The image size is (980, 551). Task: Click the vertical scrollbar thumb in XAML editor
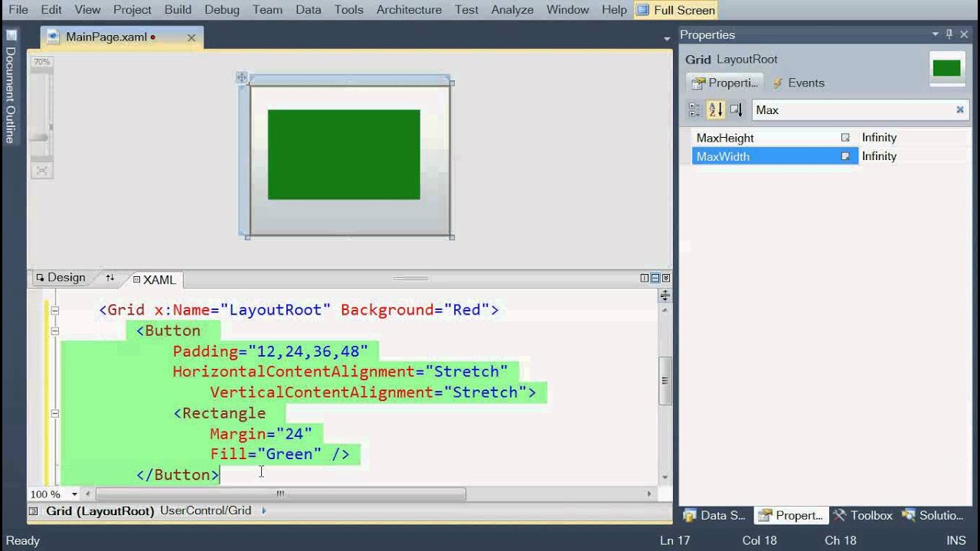tap(665, 381)
